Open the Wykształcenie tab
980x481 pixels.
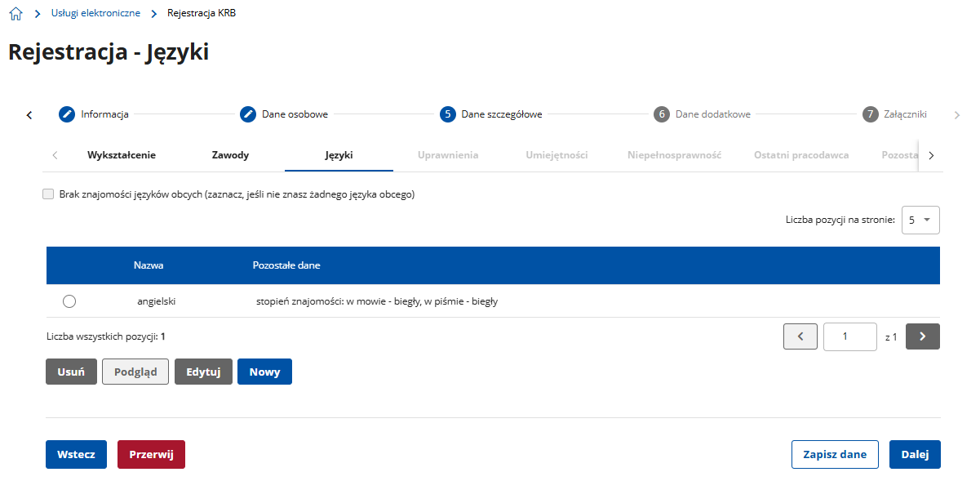click(122, 154)
